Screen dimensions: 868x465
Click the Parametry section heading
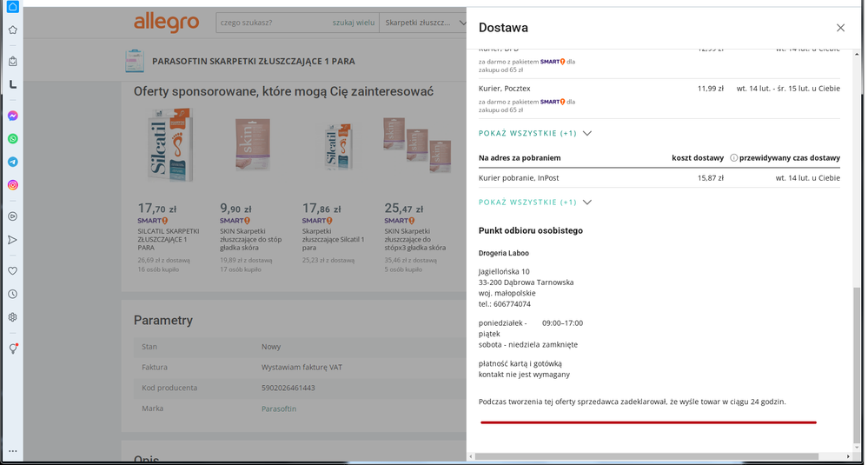(x=163, y=321)
